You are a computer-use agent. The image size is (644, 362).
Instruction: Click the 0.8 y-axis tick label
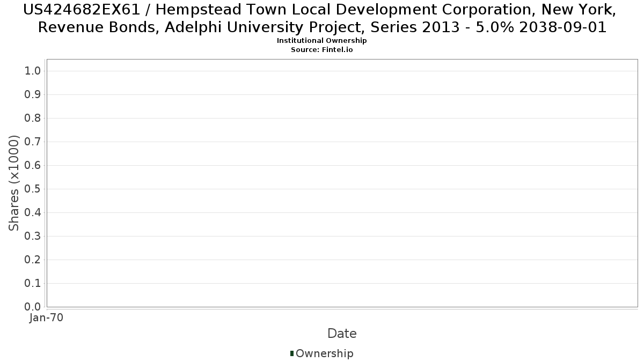[x=33, y=119]
